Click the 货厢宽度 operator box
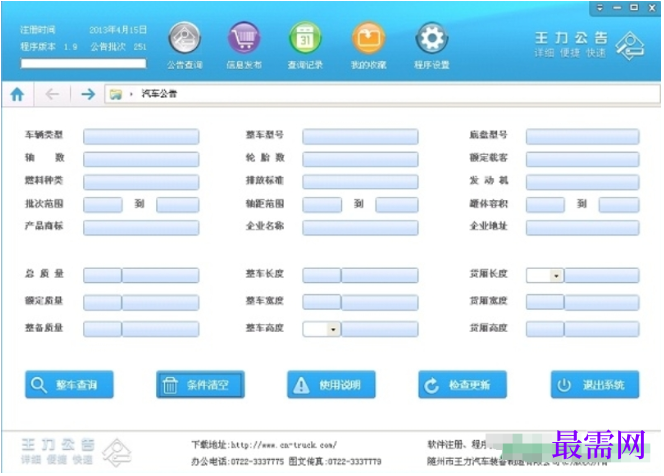 click(x=545, y=302)
